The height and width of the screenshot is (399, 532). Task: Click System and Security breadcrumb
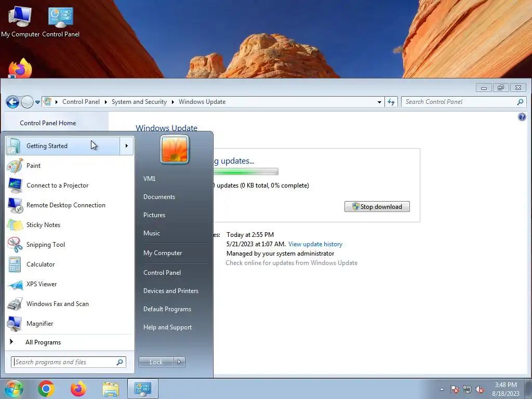(139, 102)
